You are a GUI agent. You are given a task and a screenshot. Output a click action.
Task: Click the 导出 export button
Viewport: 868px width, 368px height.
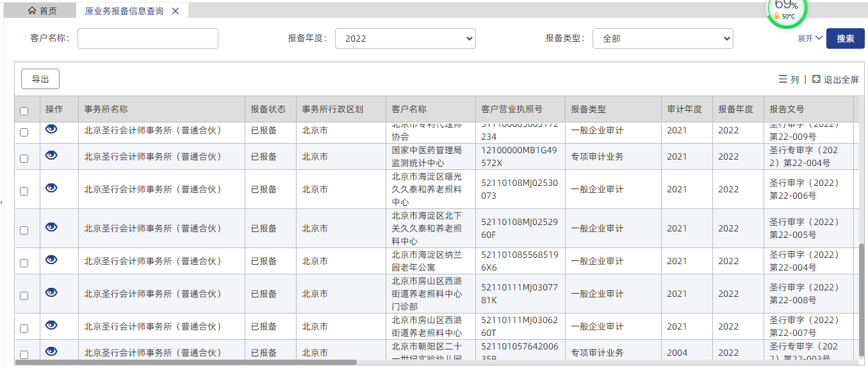coord(40,79)
